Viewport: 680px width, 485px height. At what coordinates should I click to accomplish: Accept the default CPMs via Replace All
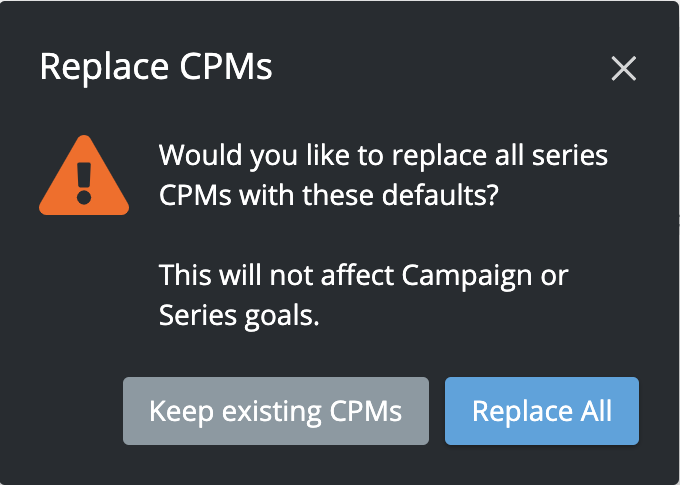coord(541,411)
